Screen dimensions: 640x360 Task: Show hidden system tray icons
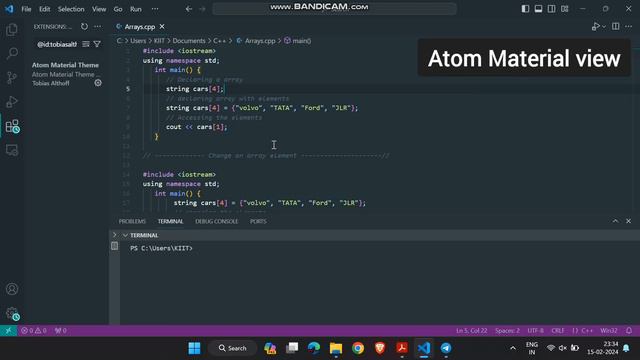click(513, 348)
